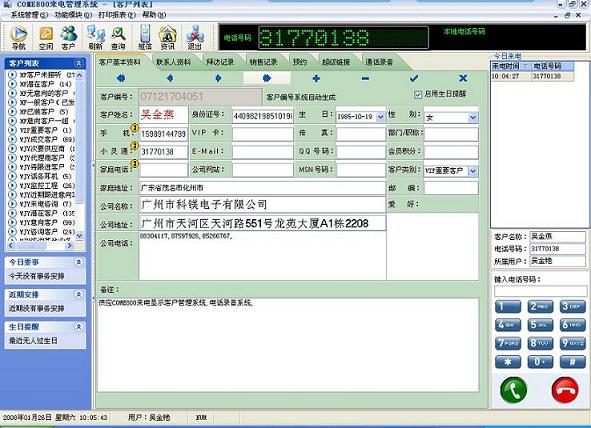Click the red hang-up phone button
This screenshot has width=591, height=428.
click(x=565, y=390)
